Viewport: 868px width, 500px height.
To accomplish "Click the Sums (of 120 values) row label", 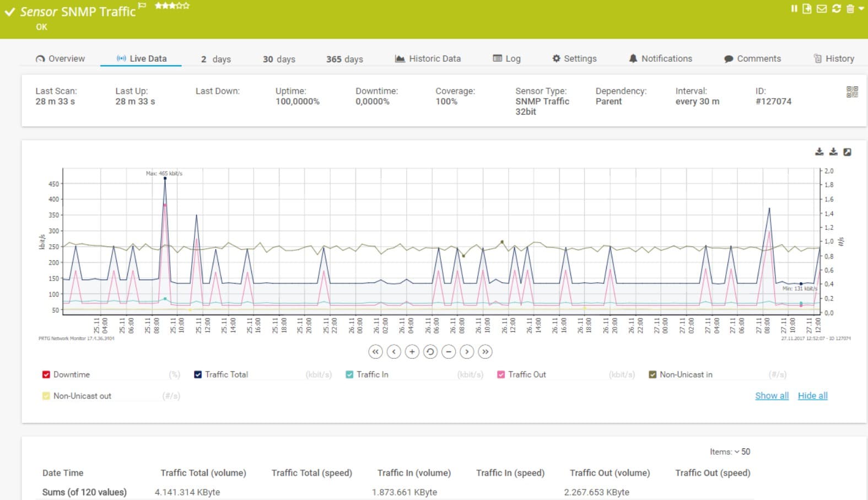I will coord(84,492).
